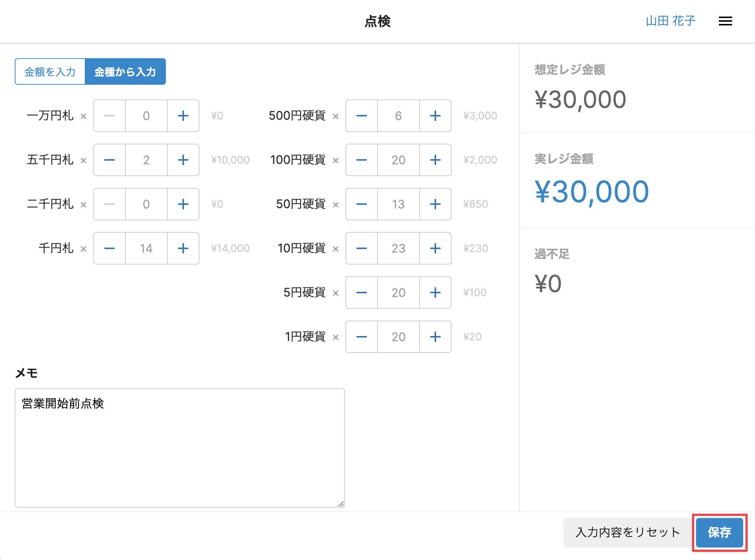Select the 金種から入力 mode
The width and height of the screenshot is (755, 560).
(x=125, y=71)
